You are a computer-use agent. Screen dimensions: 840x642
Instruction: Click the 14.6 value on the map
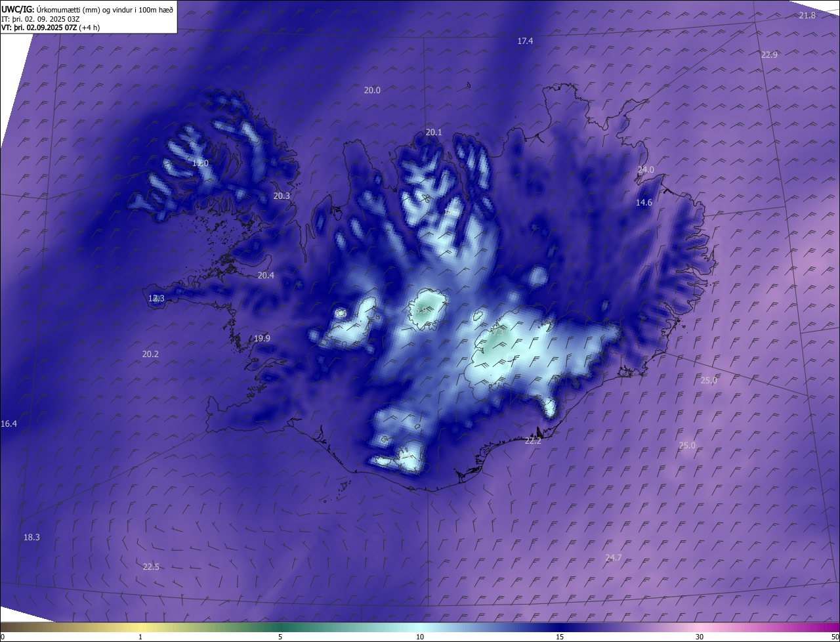point(644,203)
